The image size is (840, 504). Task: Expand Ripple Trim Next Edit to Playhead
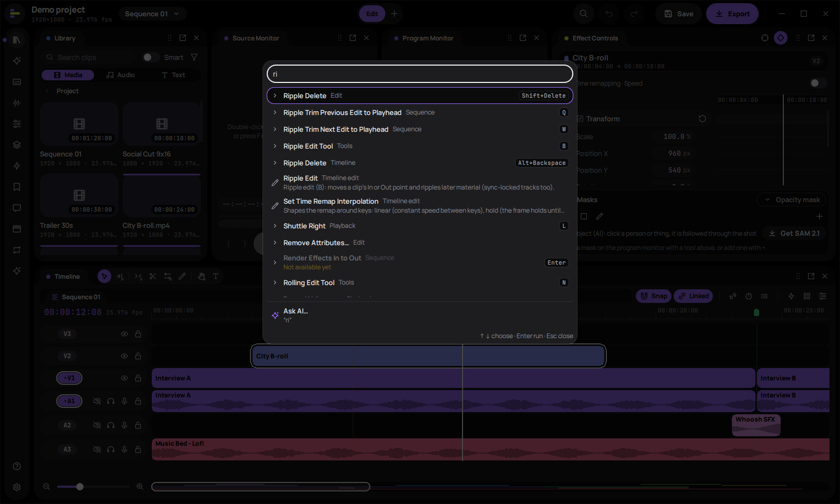[275, 129]
